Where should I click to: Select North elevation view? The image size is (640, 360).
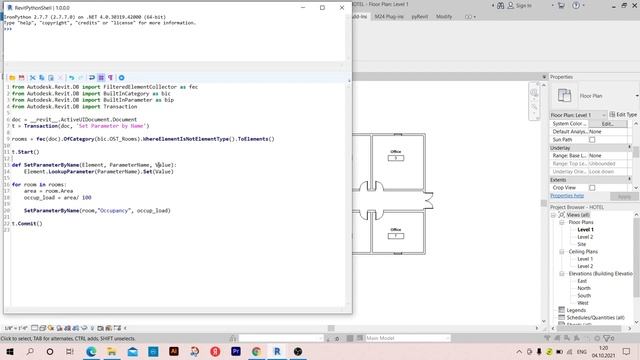[x=584, y=288]
